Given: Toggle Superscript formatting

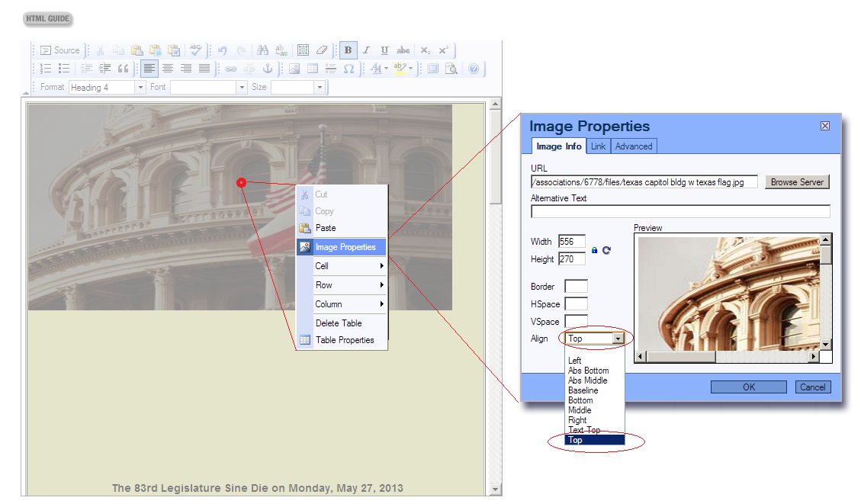Looking at the screenshot, I should point(444,50).
